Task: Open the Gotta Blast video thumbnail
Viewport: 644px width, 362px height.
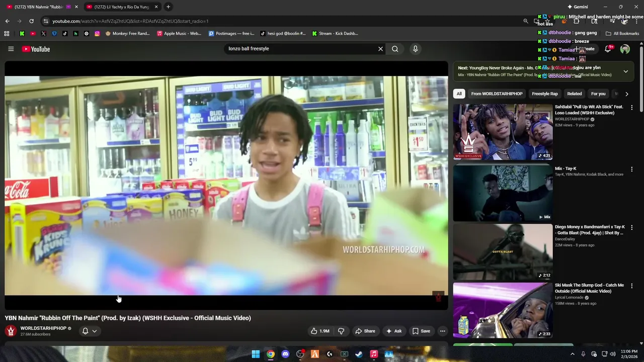Action: 503,251
